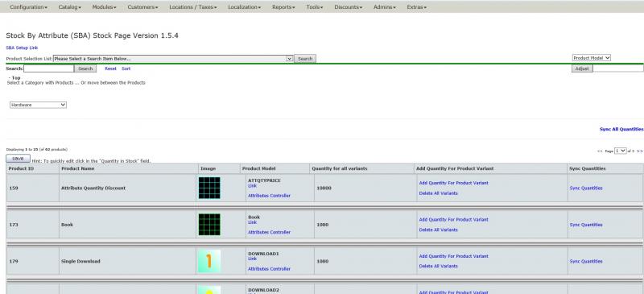Click the Book product image thumbnail
644x294 pixels.
(x=209, y=225)
